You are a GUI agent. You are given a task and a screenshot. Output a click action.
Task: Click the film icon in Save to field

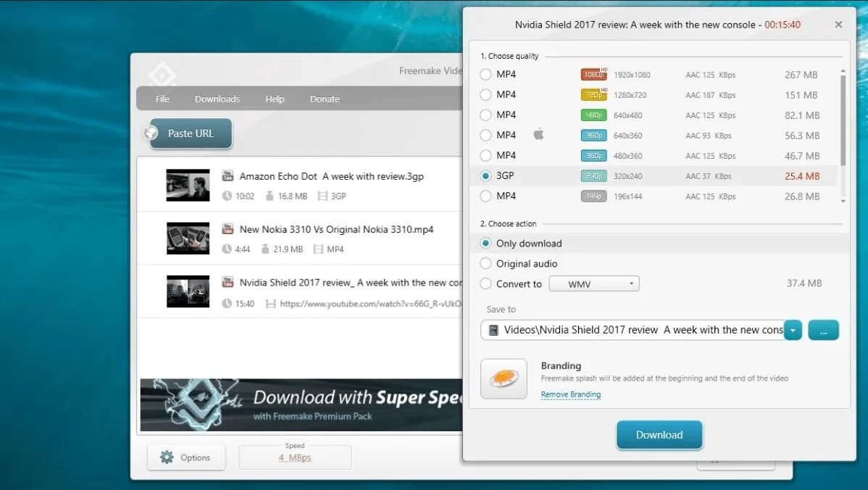(x=493, y=330)
